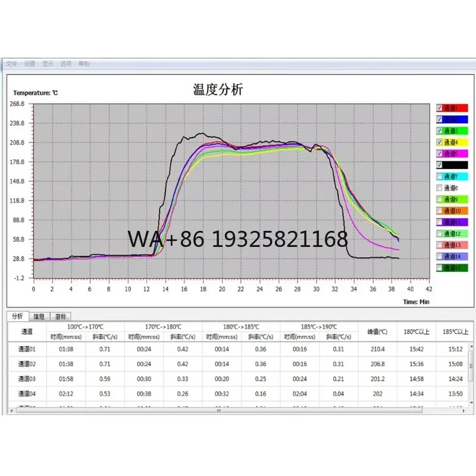Select the 通道03 row label

pyautogui.click(x=27, y=379)
